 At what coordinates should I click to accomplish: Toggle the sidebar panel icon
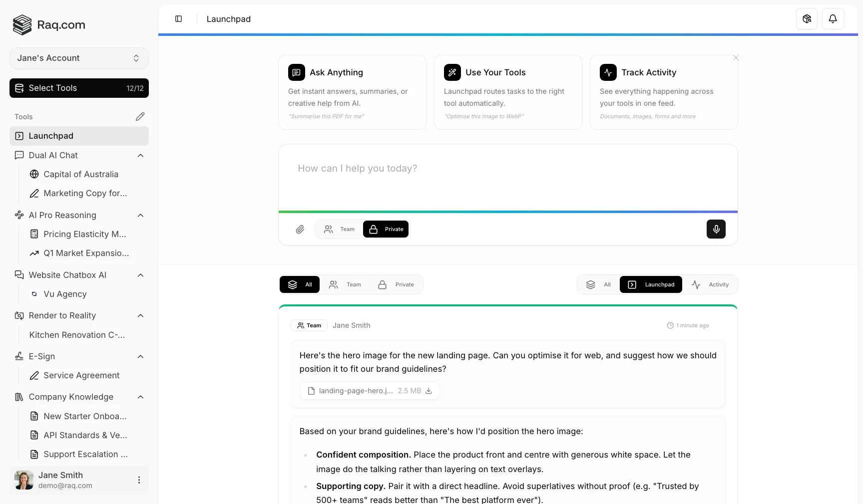pos(178,19)
